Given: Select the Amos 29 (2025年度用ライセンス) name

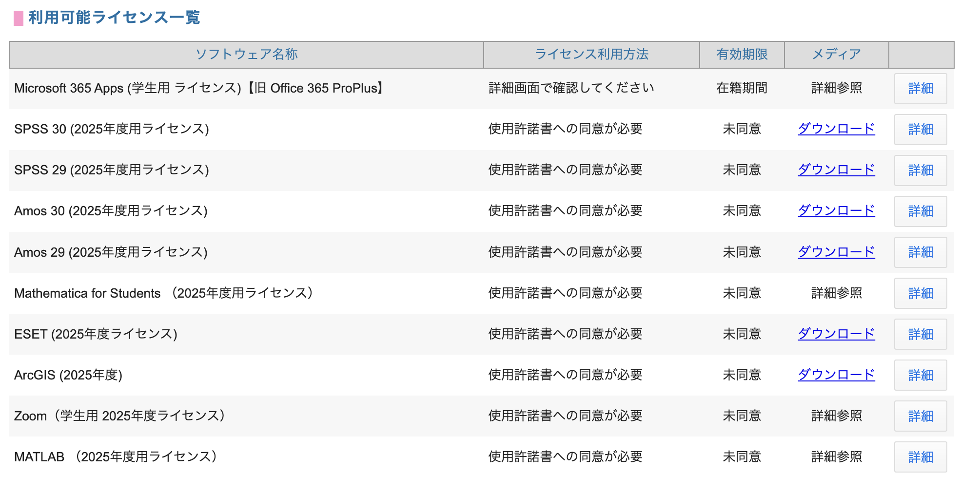Looking at the screenshot, I should pos(111,252).
